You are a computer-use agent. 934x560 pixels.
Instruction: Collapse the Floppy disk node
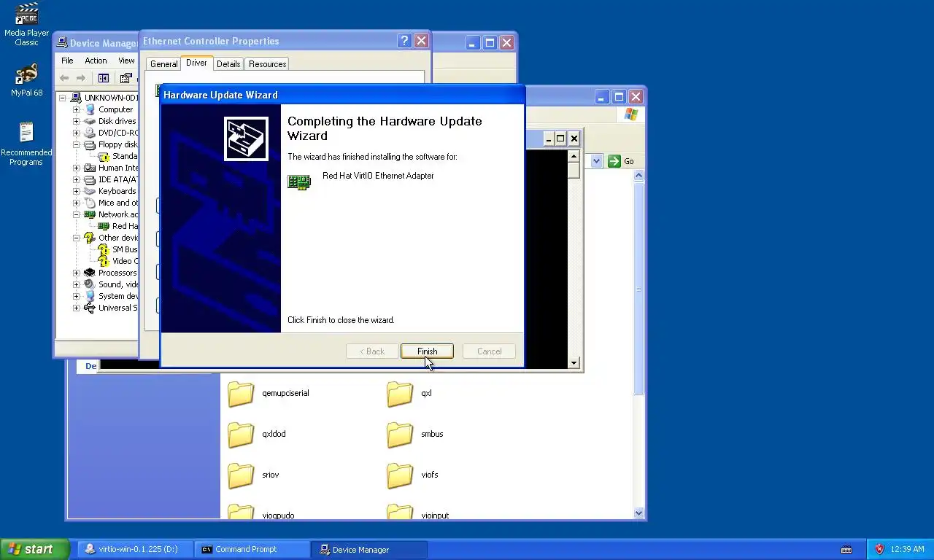pyautogui.click(x=76, y=144)
